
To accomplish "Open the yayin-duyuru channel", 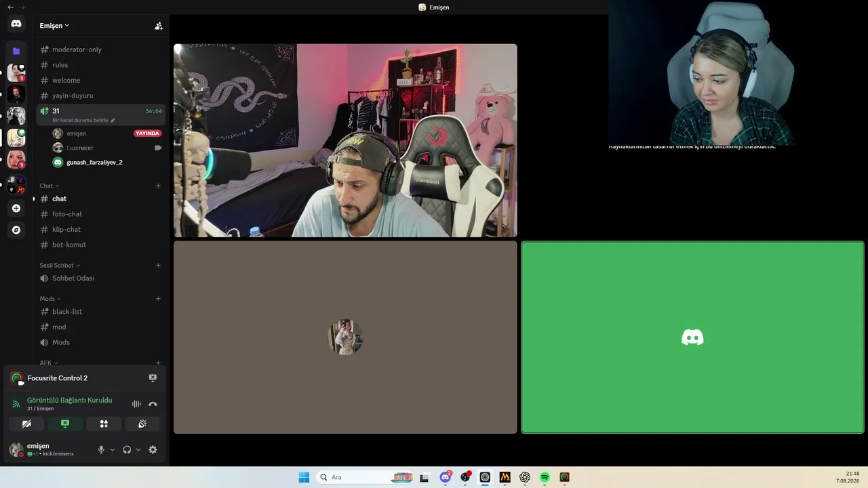I will 100,96.
